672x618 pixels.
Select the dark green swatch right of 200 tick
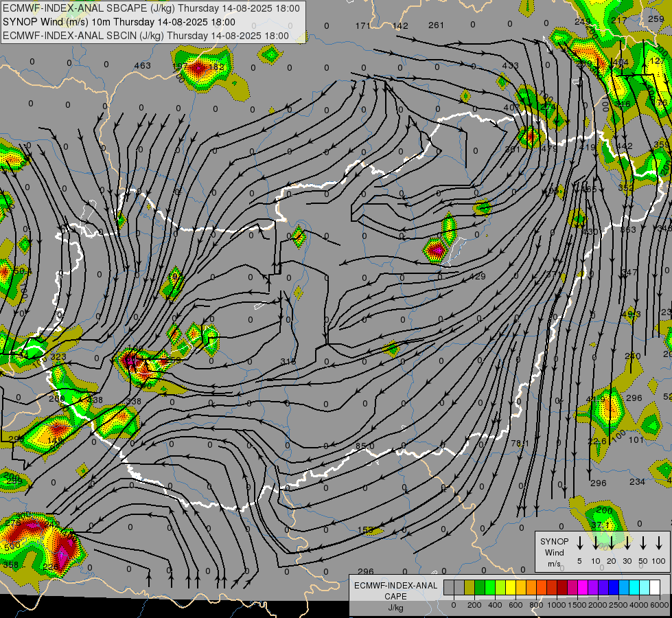point(480,587)
